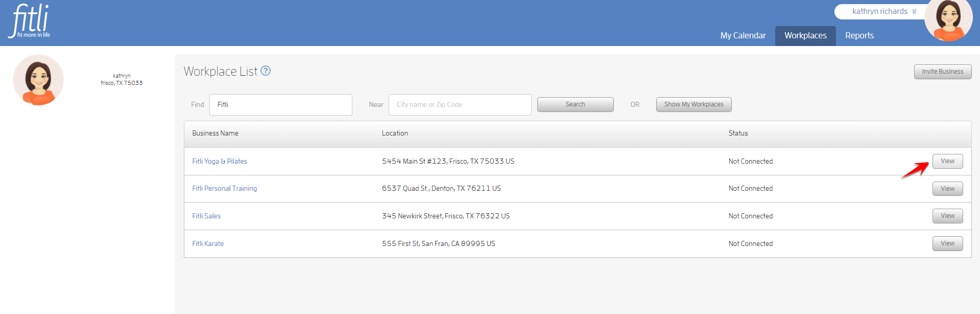
Task: Click address 5454 Main St #123, Frisco
Action: coord(448,161)
